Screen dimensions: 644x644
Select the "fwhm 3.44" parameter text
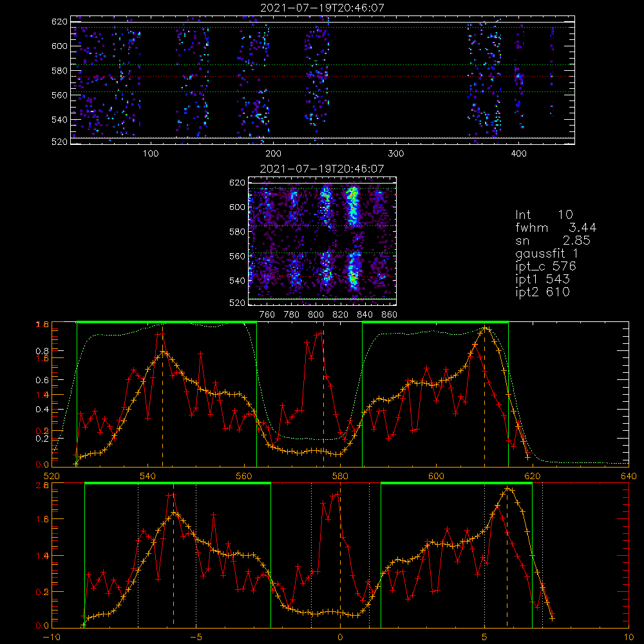(x=556, y=227)
